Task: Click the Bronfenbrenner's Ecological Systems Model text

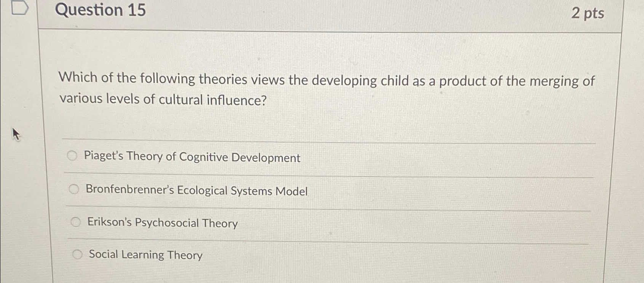Action: (x=197, y=190)
